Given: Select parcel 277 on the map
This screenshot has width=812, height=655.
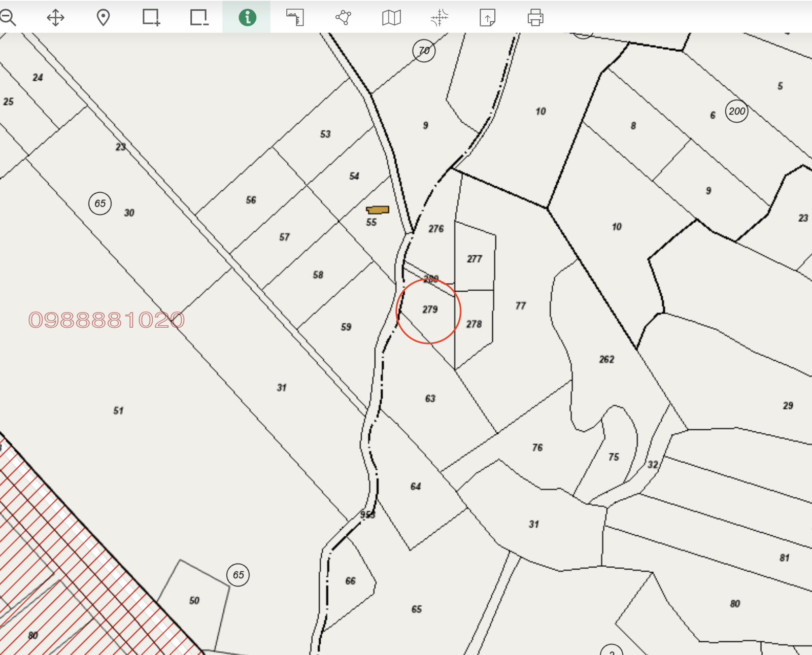Looking at the screenshot, I should pos(475,259).
